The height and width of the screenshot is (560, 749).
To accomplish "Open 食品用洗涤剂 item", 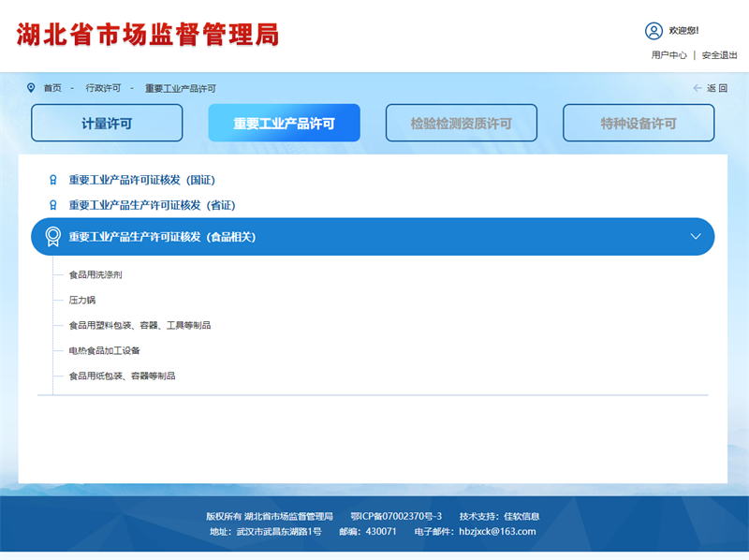I will click(x=95, y=275).
